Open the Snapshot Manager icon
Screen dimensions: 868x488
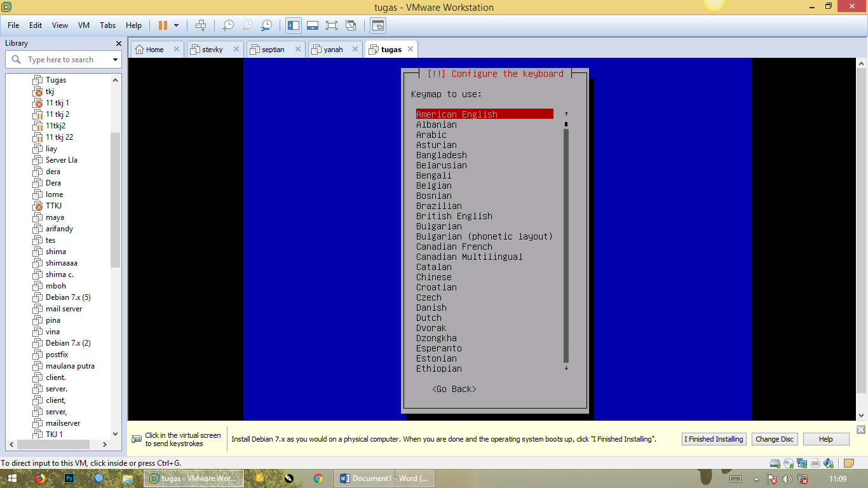[267, 25]
